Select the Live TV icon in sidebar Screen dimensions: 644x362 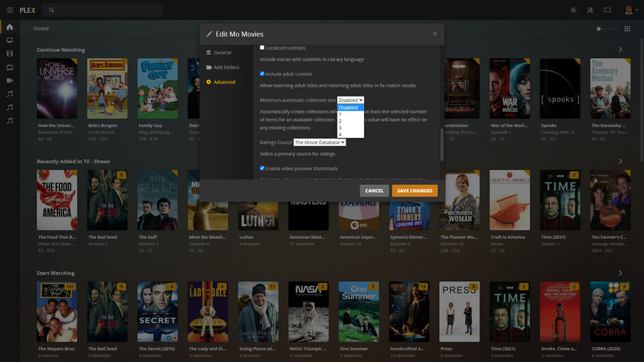point(10,67)
